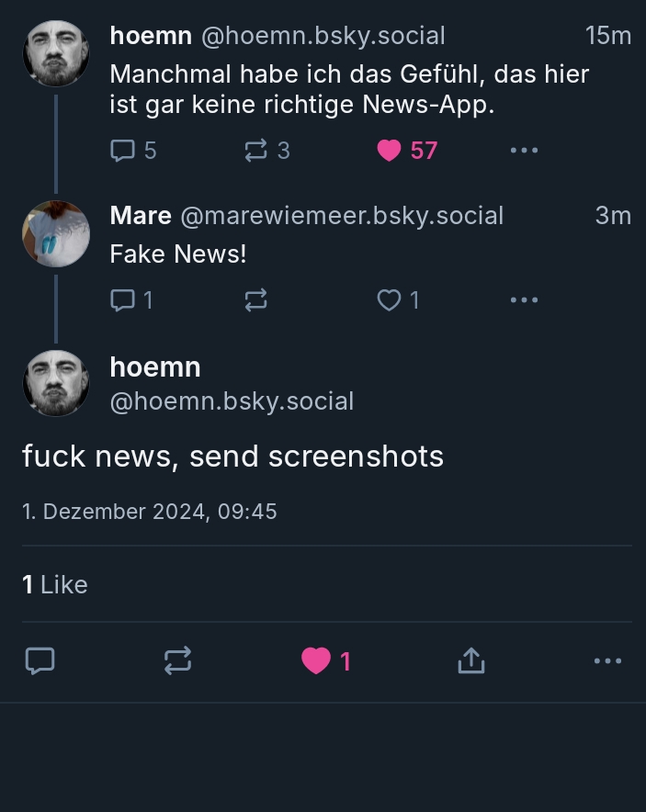Open hoemn's avatar on the top post
This screenshot has height=812, width=646.
pos(56,54)
